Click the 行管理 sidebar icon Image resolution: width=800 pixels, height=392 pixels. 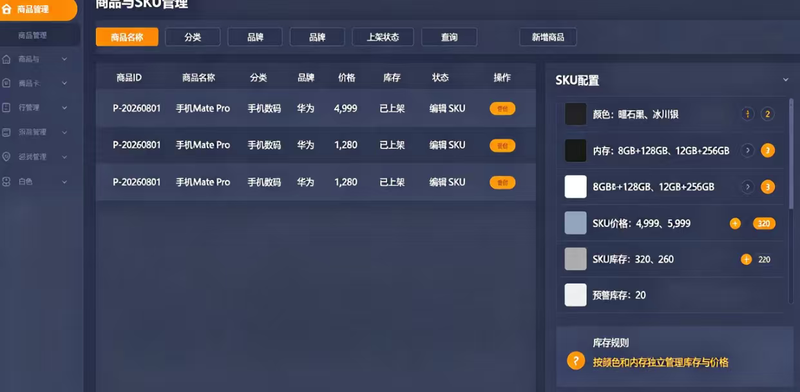click(6, 108)
